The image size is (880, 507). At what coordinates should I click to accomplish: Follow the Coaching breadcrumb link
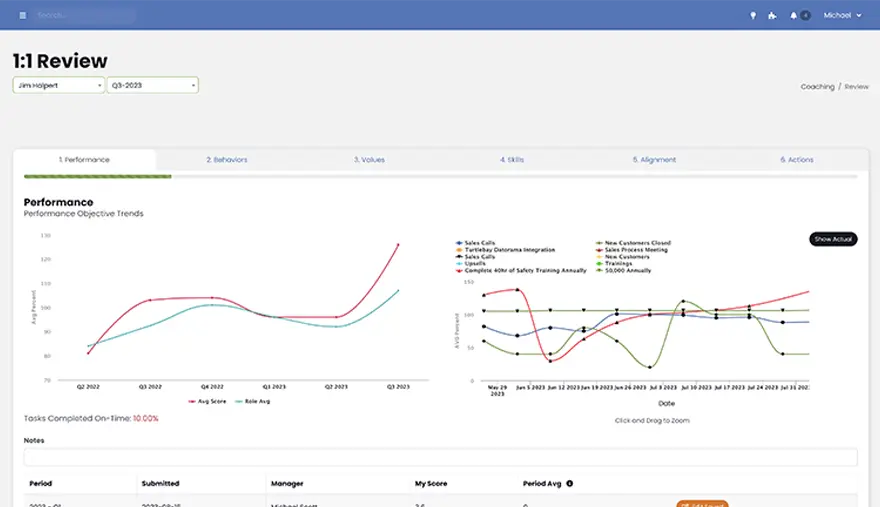pyautogui.click(x=816, y=87)
